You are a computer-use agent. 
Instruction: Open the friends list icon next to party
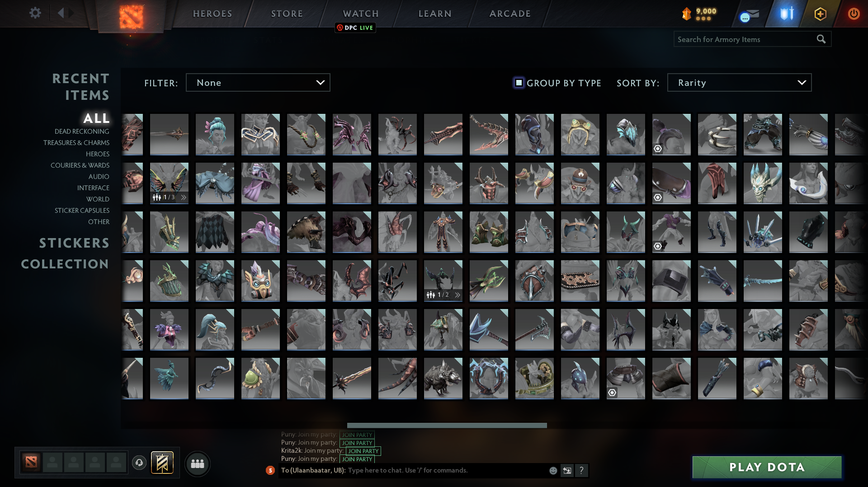(197, 463)
